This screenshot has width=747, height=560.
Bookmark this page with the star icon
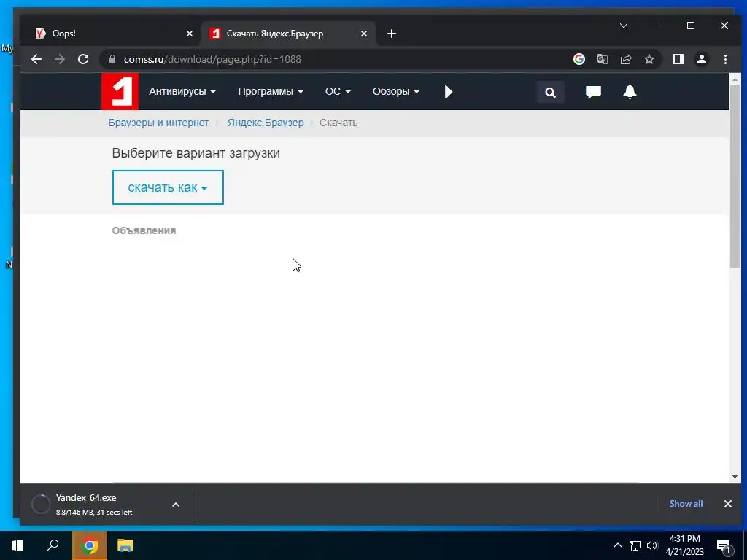(649, 59)
